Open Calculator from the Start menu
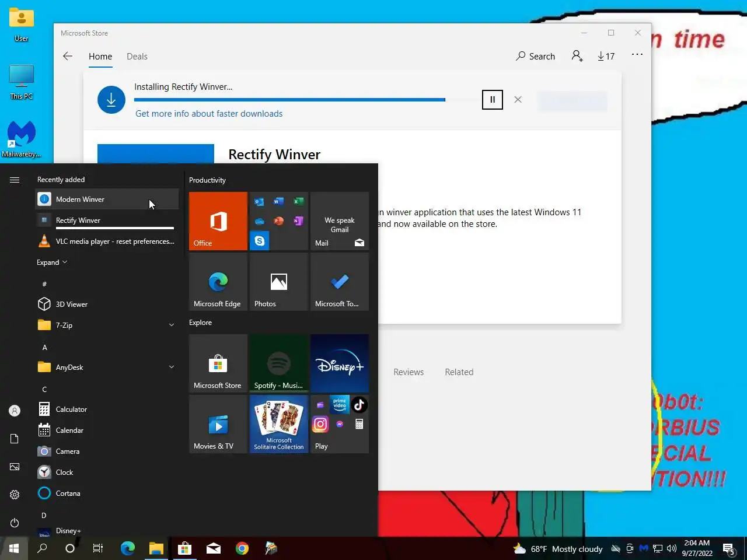Screen dimensions: 747x560 [107, 409]
